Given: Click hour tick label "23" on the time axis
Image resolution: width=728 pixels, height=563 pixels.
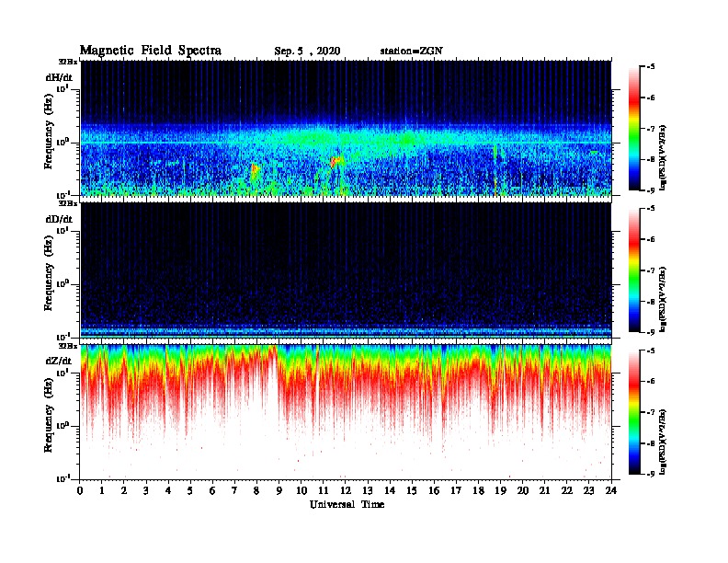Looking at the screenshot, I should [589, 491].
